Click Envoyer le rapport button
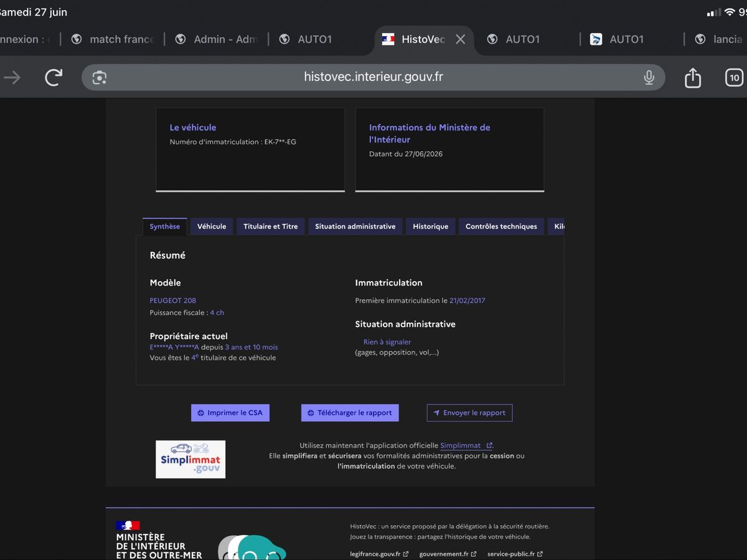This screenshot has height=560, width=747. click(x=469, y=413)
